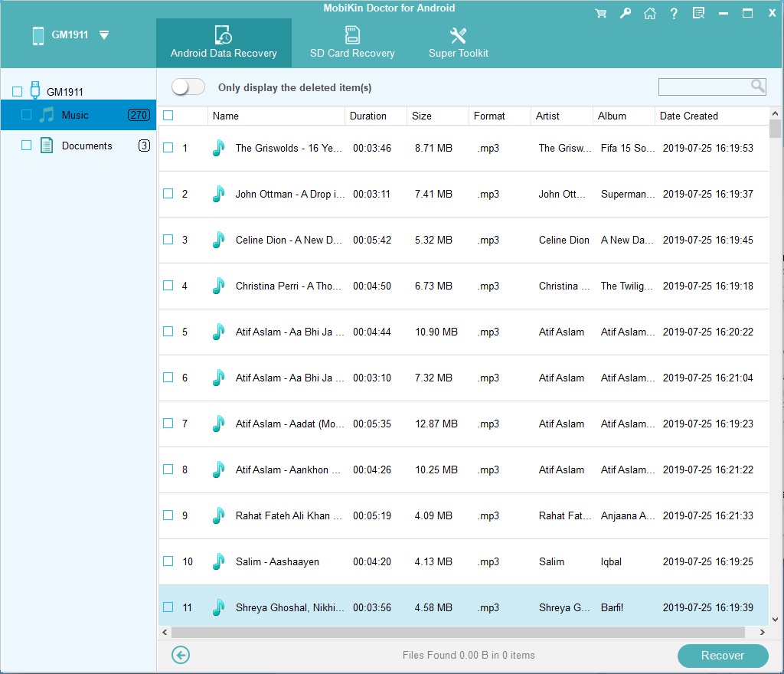Open the GM1911 device dropdown arrow
Screen dimensions: 784x674
coord(104,35)
